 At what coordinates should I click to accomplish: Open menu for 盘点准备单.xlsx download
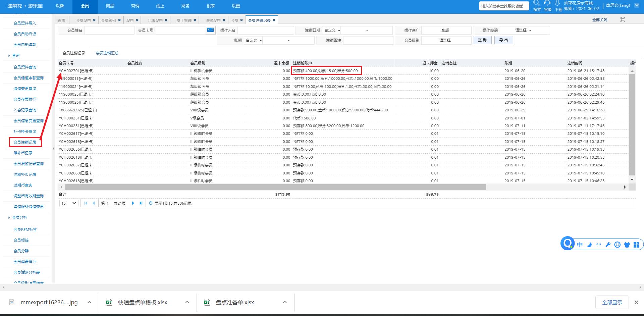coord(285,302)
